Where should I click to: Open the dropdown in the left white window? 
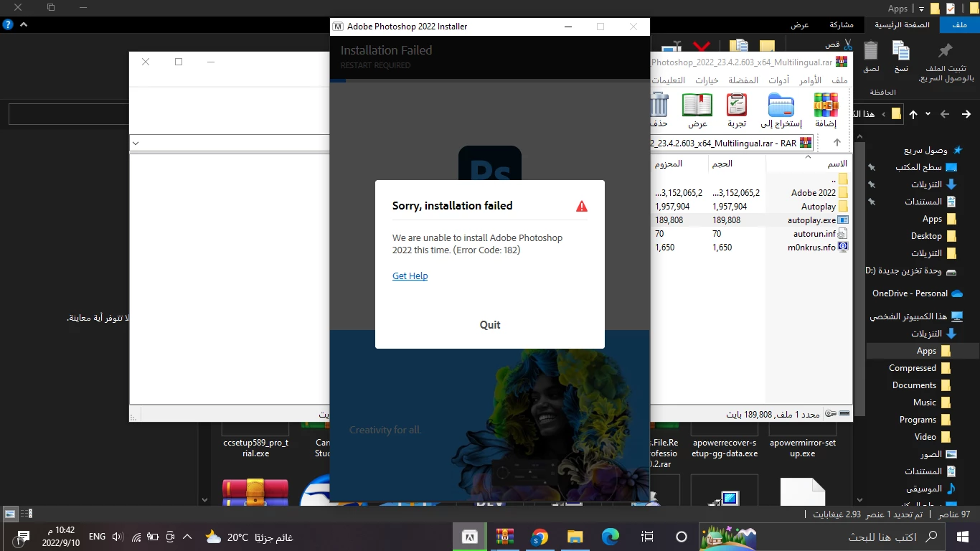pyautogui.click(x=136, y=143)
